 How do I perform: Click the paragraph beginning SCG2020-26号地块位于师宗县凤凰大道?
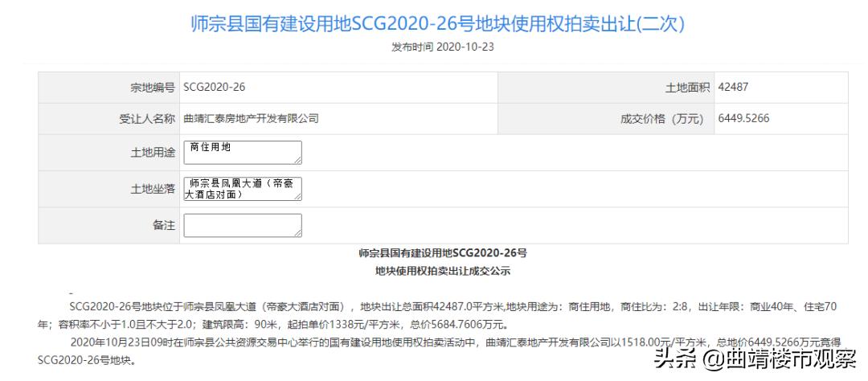pyautogui.click(x=436, y=315)
